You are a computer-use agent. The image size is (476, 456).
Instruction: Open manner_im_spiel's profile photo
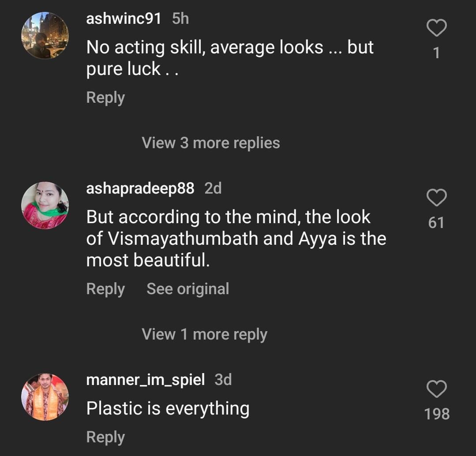(x=45, y=397)
